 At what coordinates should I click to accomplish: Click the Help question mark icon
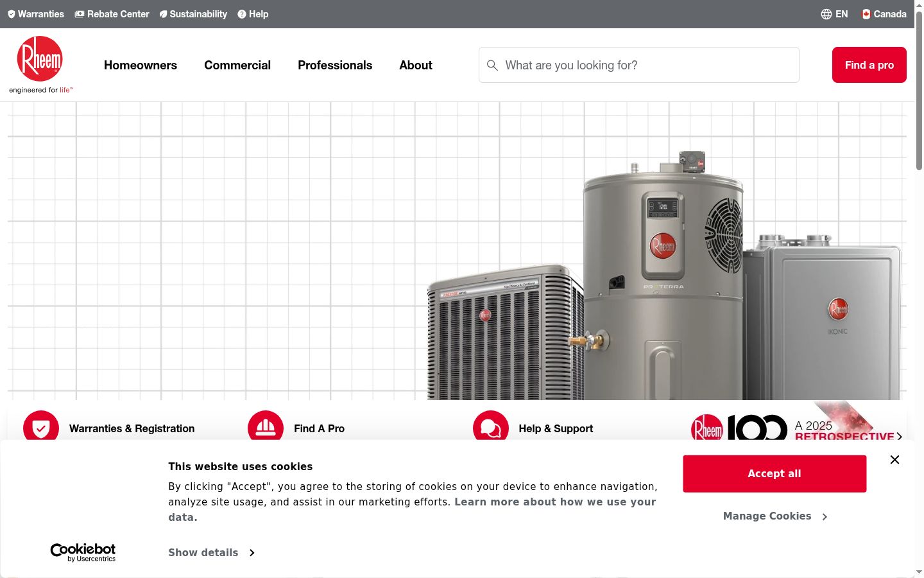click(x=242, y=14)
